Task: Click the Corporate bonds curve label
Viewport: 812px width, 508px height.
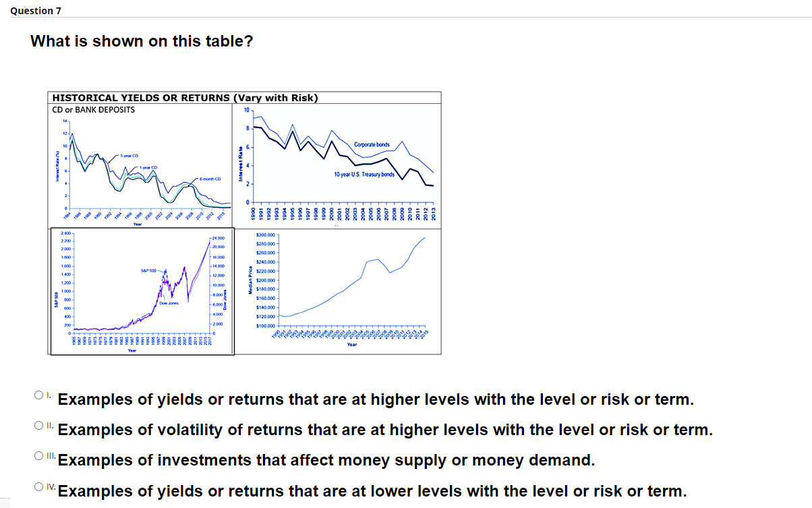Action: pos(373,143)
